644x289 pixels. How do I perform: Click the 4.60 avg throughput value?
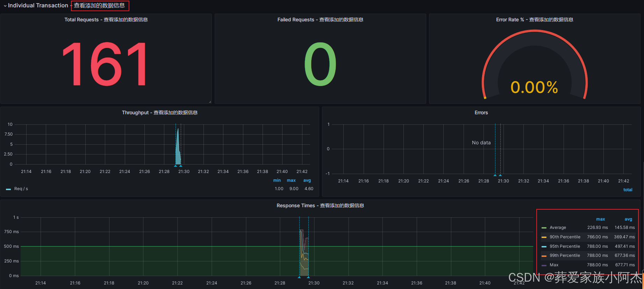309,189
